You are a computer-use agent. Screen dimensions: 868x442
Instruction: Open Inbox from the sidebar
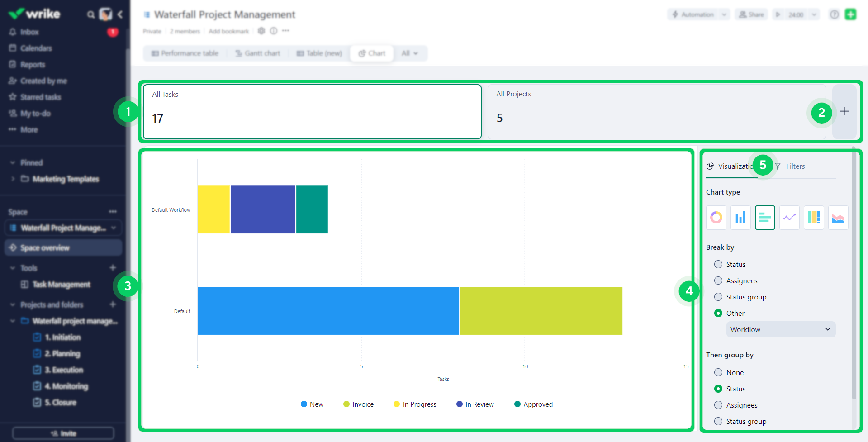click(x=29, y=32)
